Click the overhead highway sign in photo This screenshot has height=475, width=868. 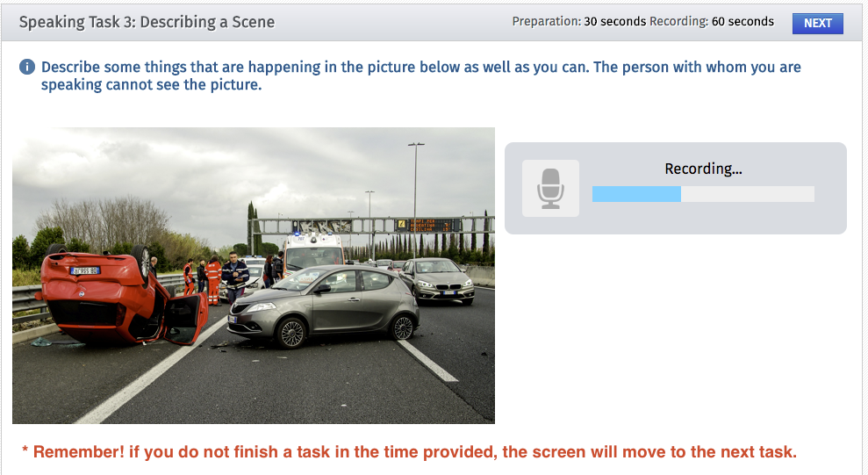click(x=428, y=226)
